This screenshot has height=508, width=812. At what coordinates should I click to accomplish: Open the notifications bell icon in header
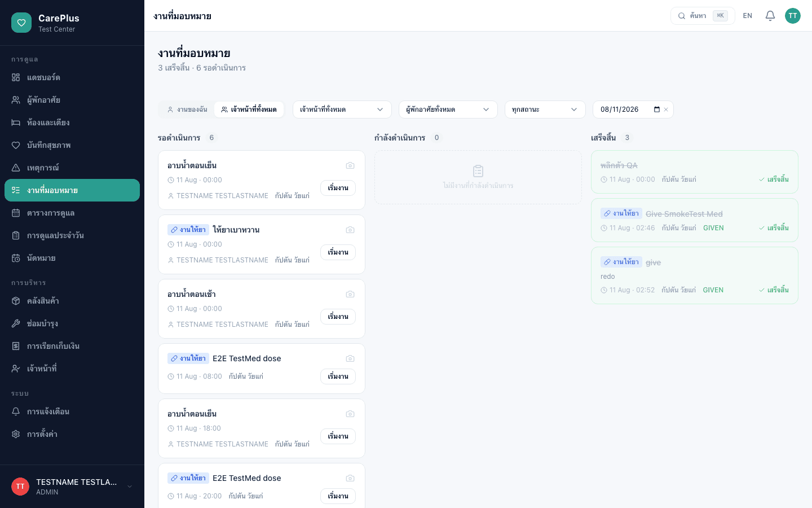click(770, 16)
